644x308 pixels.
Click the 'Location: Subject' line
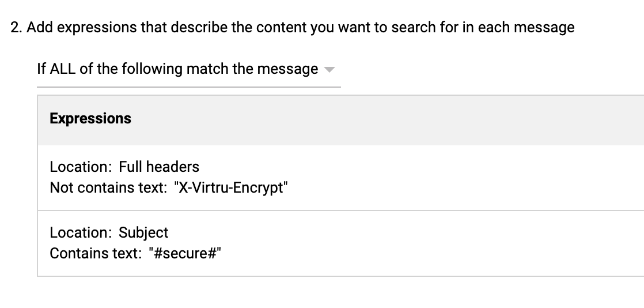(x=109, y=233)
